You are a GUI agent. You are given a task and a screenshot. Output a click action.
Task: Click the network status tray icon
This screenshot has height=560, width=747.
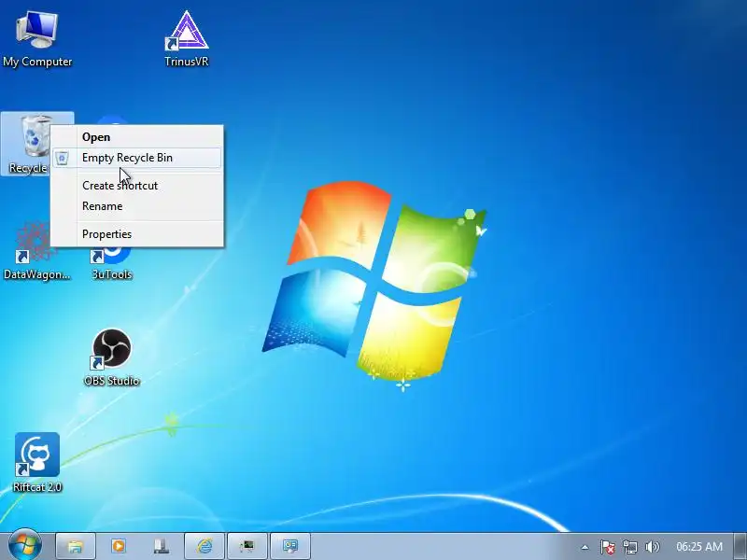tap(629, 547)
